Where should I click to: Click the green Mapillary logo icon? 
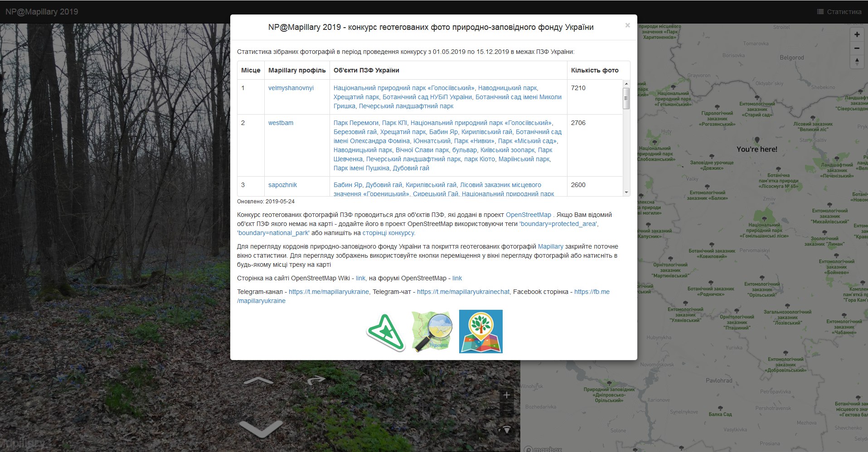[x=385, y=332]
